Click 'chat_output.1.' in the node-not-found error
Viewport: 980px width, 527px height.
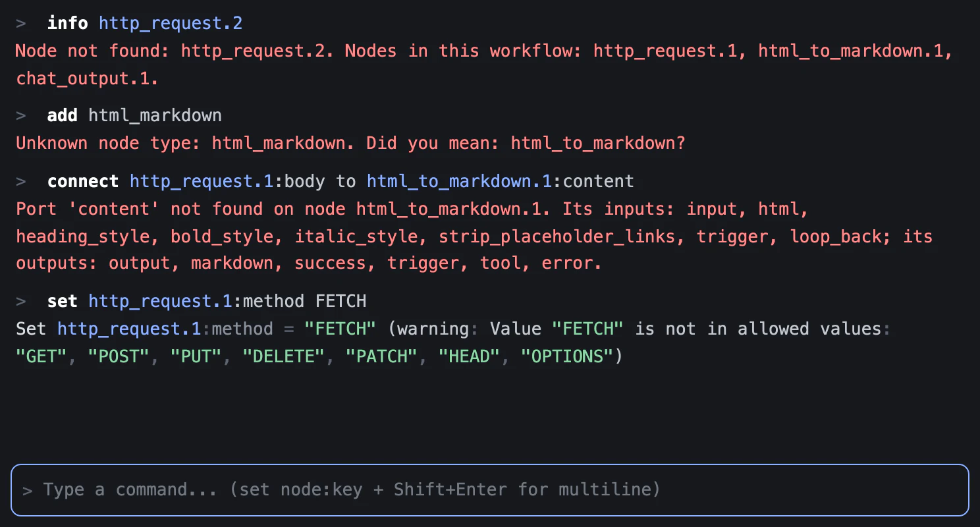[x=88, y=79]
